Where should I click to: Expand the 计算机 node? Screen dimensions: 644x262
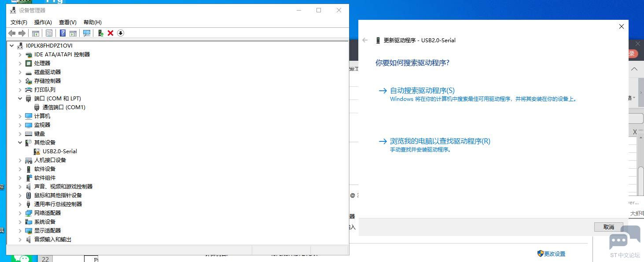pyautogui.click(x=20, y=116)
